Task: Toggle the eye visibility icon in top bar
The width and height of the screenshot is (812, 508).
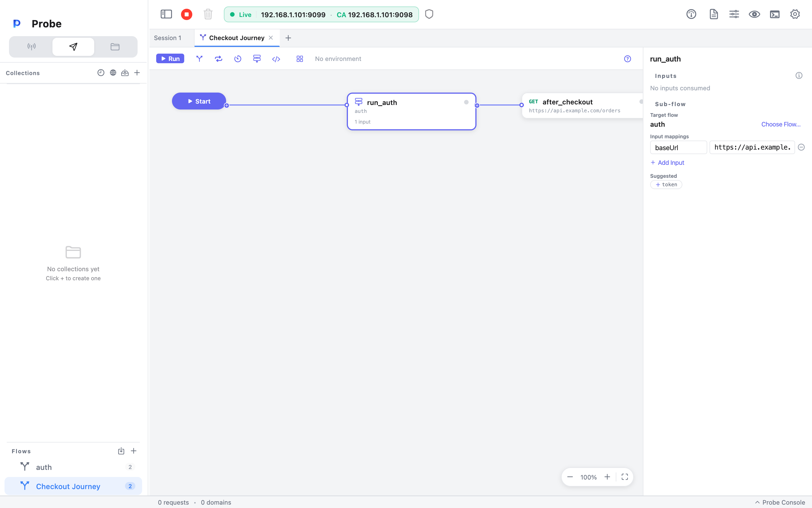Action: (x=754, y=14)
